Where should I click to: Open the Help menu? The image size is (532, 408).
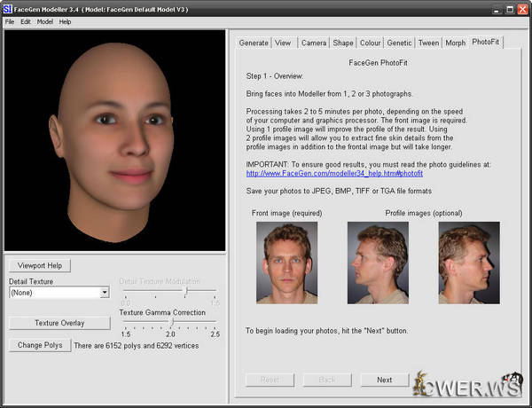65,21
